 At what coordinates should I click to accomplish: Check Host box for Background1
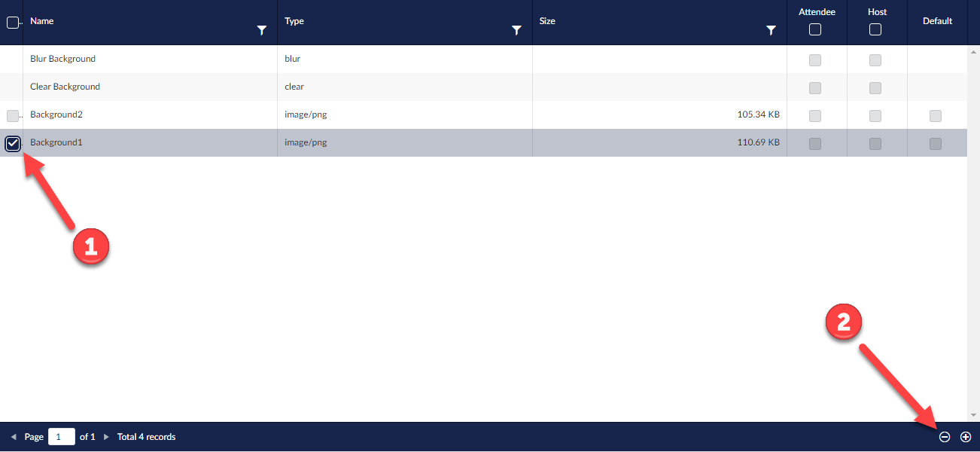pyautogui.click(x=875, y=143)
